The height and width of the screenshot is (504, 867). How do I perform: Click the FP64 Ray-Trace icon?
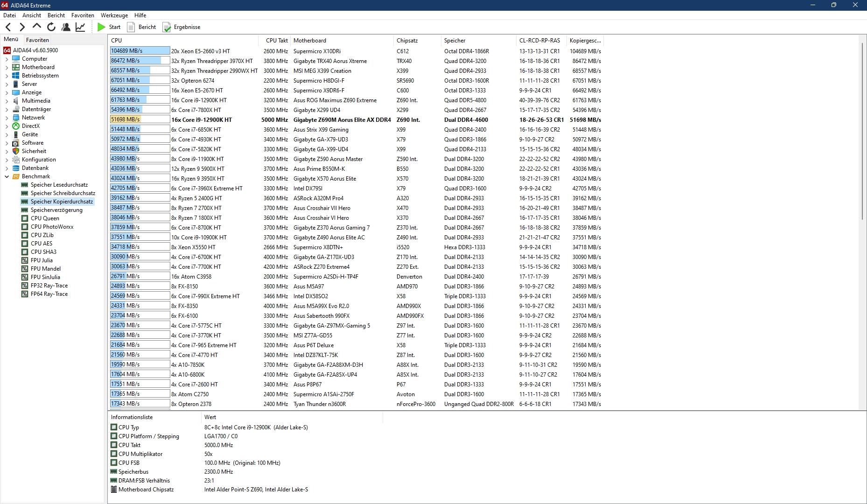(25, 294)
